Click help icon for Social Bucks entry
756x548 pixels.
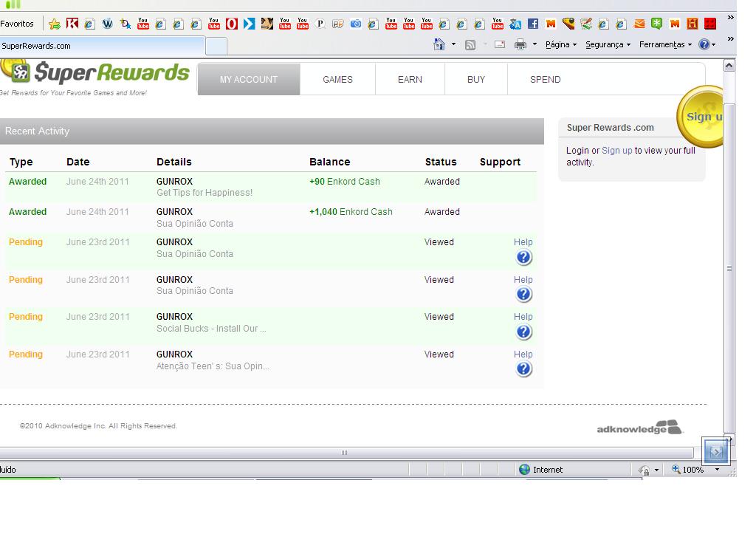coord(523,332)
